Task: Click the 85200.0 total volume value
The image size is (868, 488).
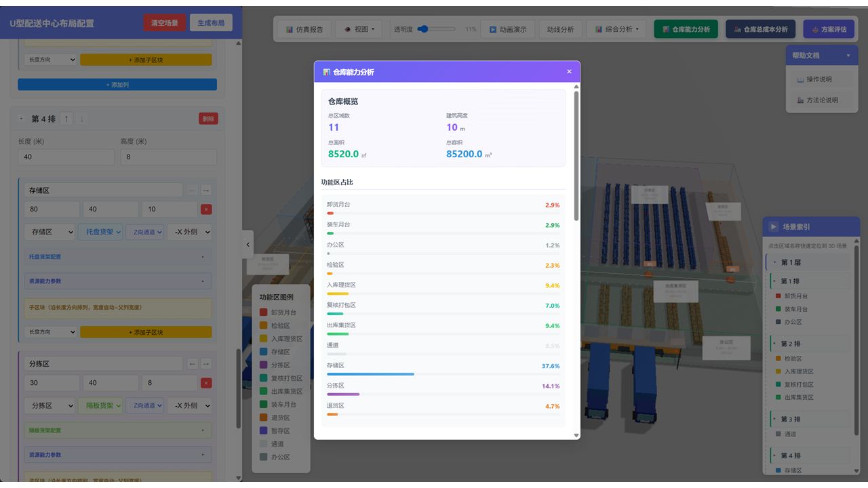Action: tap(465, 155)
